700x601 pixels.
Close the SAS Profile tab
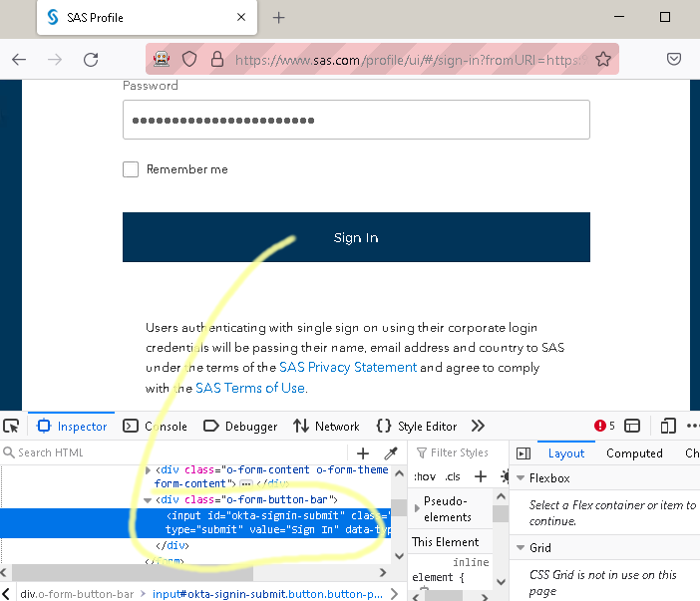pos(241,17)
